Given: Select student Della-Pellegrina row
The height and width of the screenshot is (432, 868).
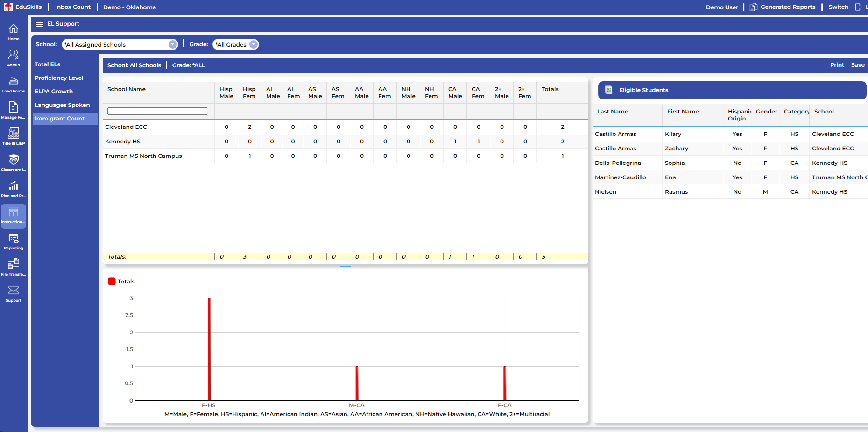Looking at the screenshot, I should tap(730, 163).
